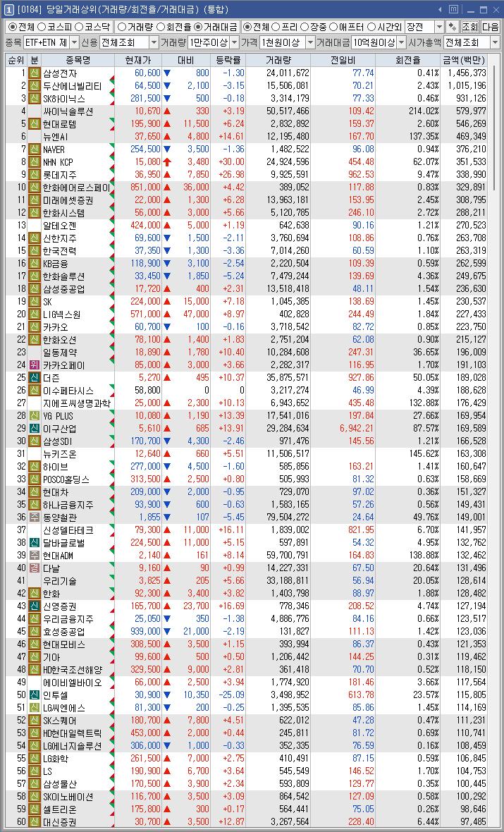
Task: Select the 싸이닉솔루션 stock name
Action: click(x=68, y=111)
